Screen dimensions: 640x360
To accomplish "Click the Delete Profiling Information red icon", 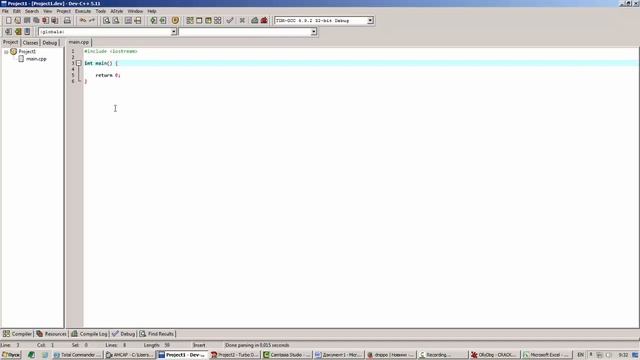I will [264, 20].
